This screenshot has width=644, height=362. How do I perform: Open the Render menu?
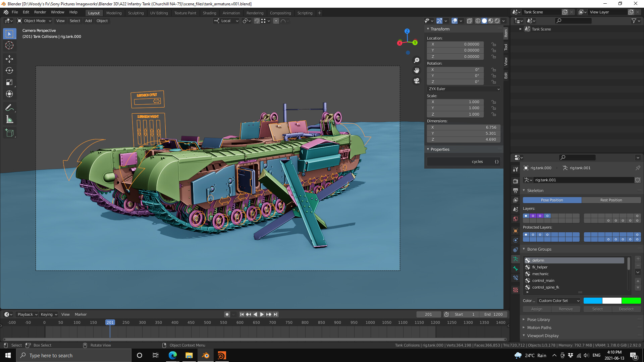[40, 12]
